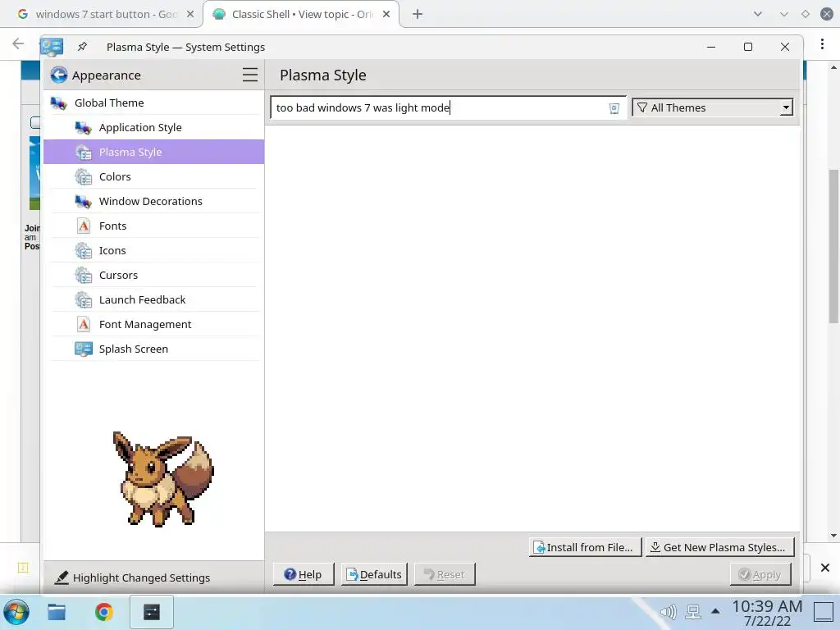Open Font Management page
Image resolution: width=840 pixels, height=630 pixels.
154,325
